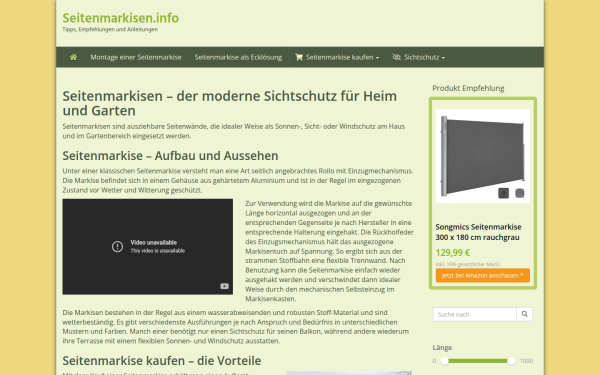This screenshot has height=375, width=600.
Task: Click the left handle of Länge slider
Action: click(x=444, y=360)
